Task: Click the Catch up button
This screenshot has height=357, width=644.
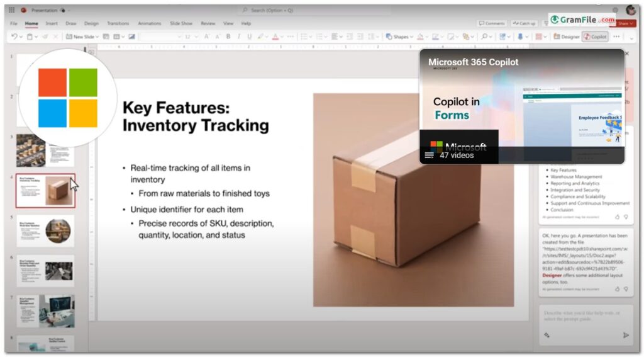Action: (524, 23)
